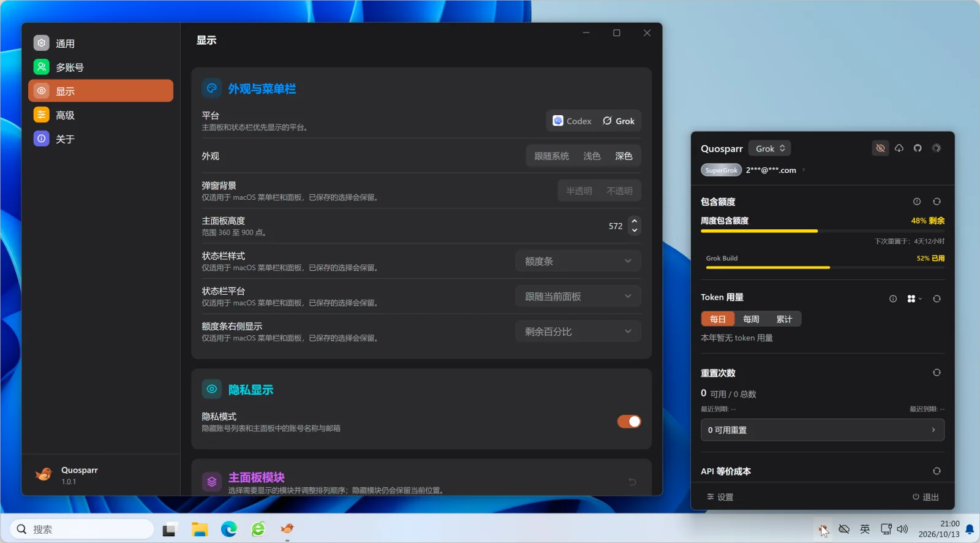
Task: Refresh the Token 用量 section
Action: tap(937, 299)
